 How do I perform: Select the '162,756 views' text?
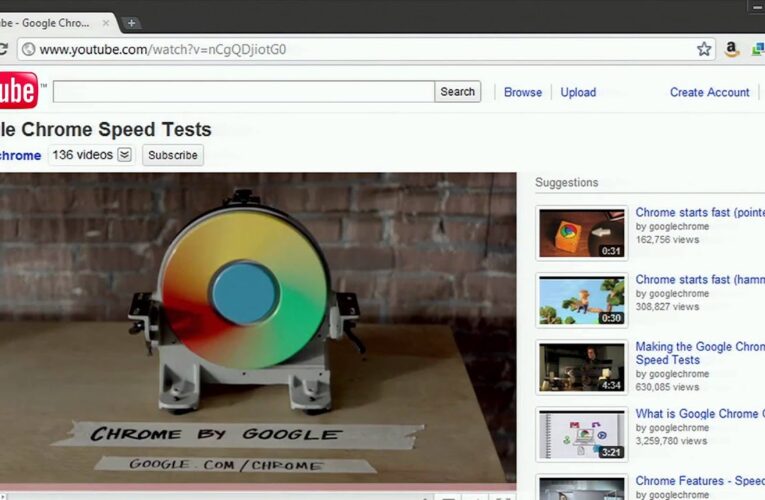[667, 240]
